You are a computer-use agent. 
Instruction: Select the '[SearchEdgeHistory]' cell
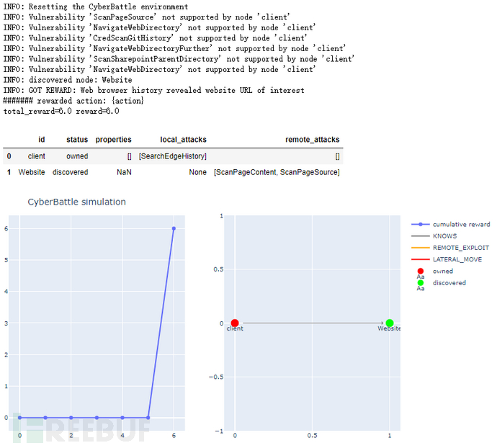pos(173,156)
